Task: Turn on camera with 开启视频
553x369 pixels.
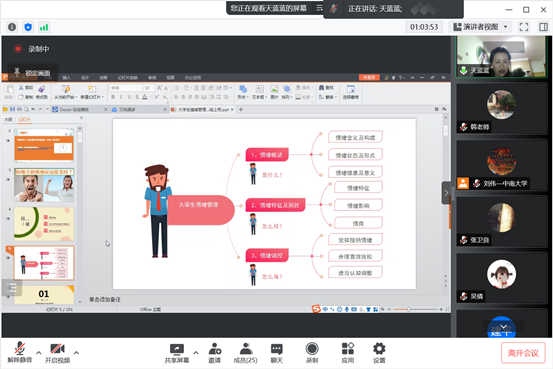Action: [57, 352]
